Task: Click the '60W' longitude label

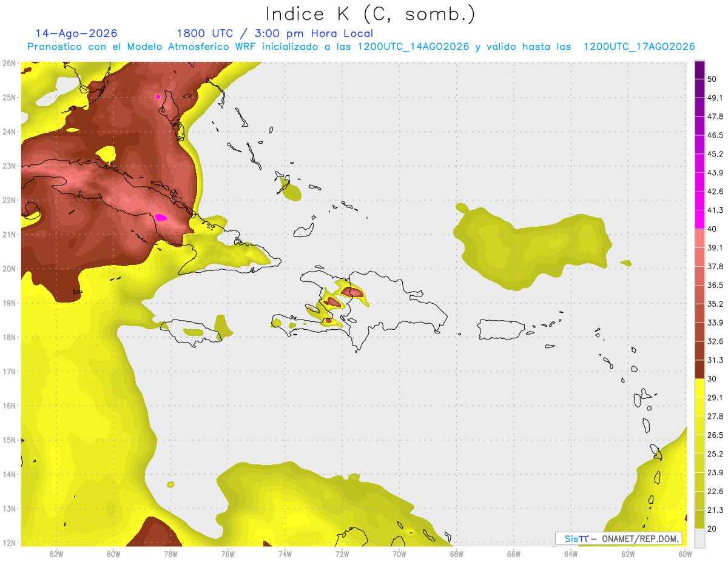Action: coord(685,554)
